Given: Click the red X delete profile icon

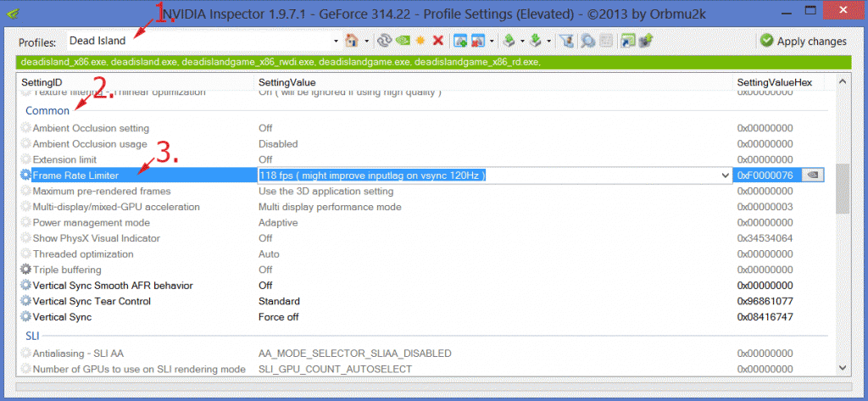Looking at the screenshot, I should click(x=438, y=41).
